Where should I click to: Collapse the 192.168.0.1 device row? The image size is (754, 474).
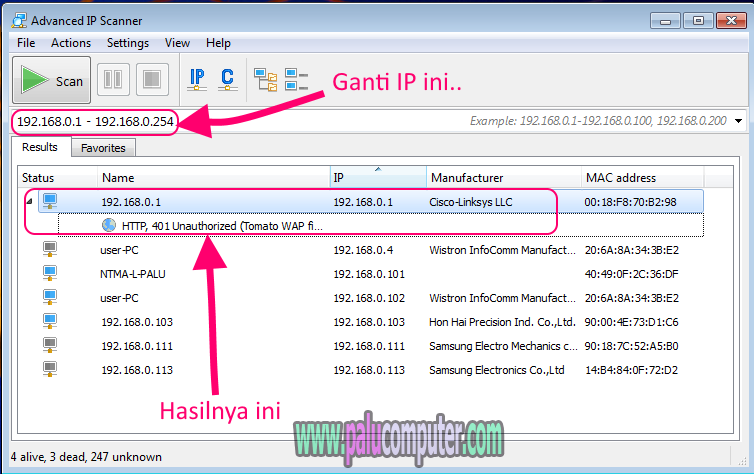coord(28,202)
